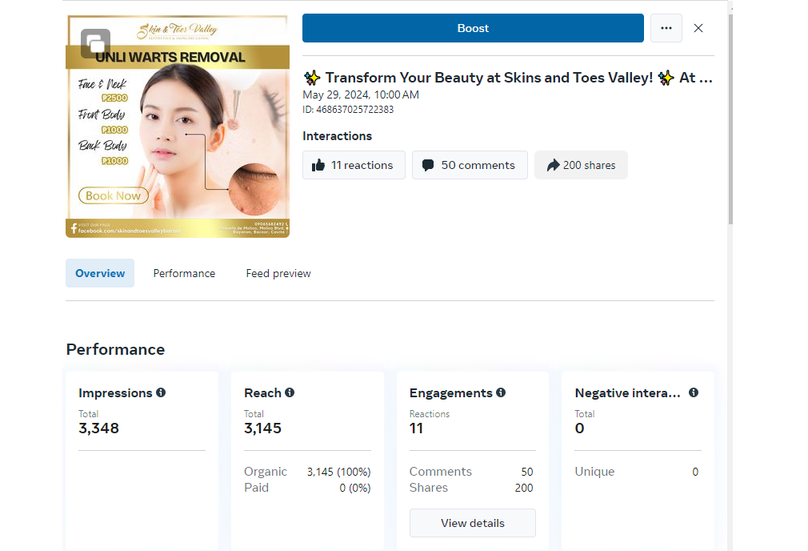
Task: Click the Boost button
Action: (x=473, y=28)
